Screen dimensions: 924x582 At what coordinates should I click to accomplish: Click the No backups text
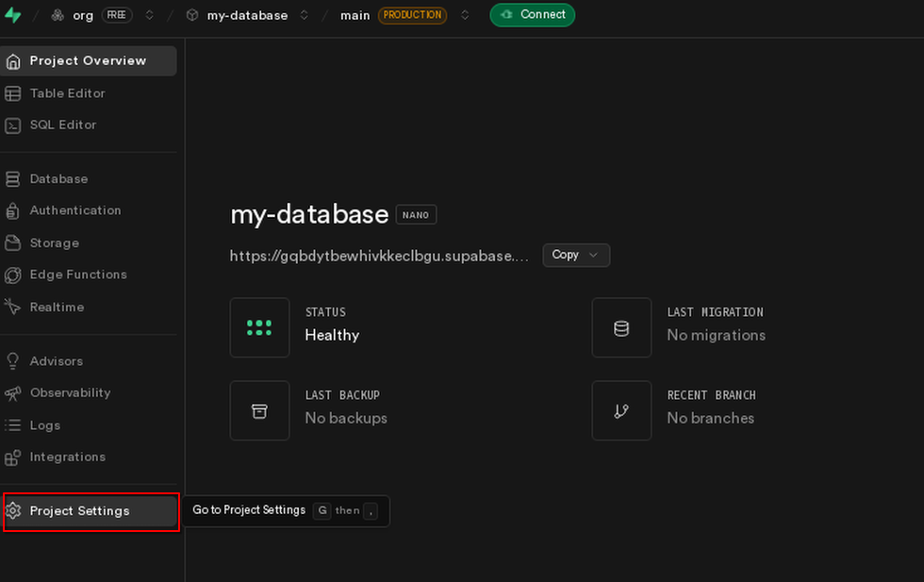point(346,418)
